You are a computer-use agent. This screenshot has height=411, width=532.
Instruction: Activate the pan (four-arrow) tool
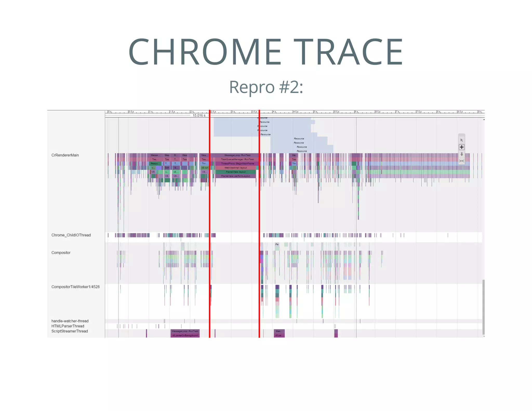click(x=462, y=147)
